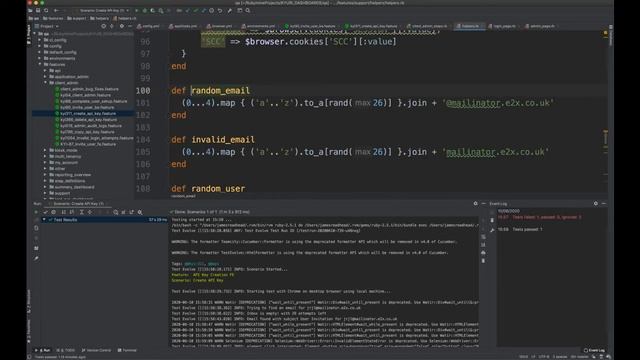640x360 pixels.
Task: Expand the kiosk_mode folder
Action: pyautogui.click(x=45, y=150)
